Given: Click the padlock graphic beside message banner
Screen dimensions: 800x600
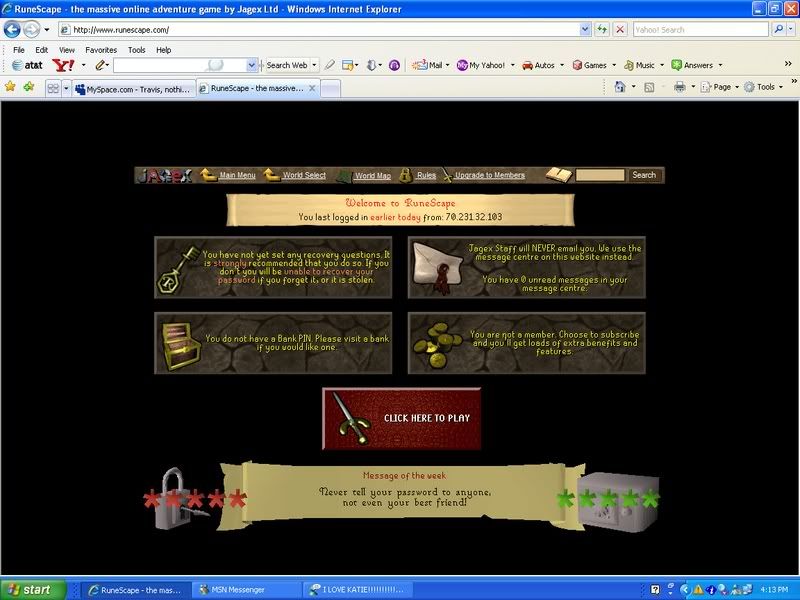Looking at the screenshot, I should coord(175,499).
